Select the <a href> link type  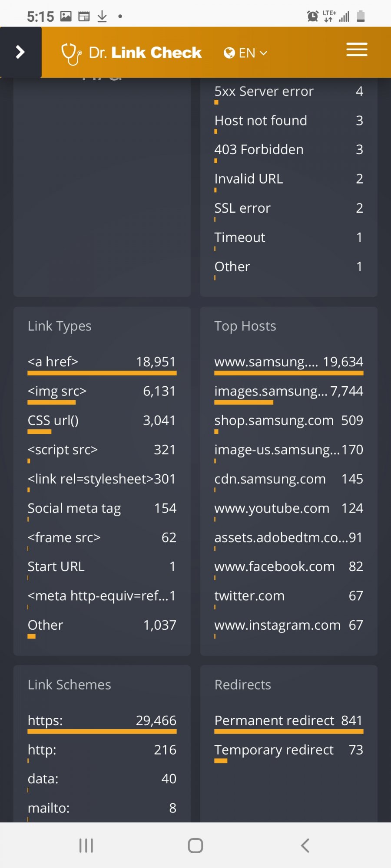tap(102, 364)
